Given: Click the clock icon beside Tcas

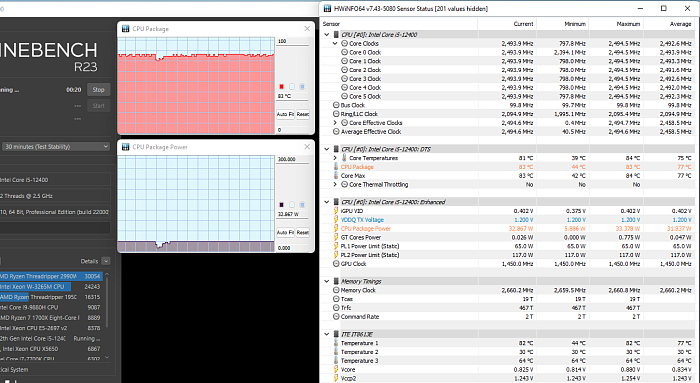Looking at the screenshot, I should tap(336, 299).
